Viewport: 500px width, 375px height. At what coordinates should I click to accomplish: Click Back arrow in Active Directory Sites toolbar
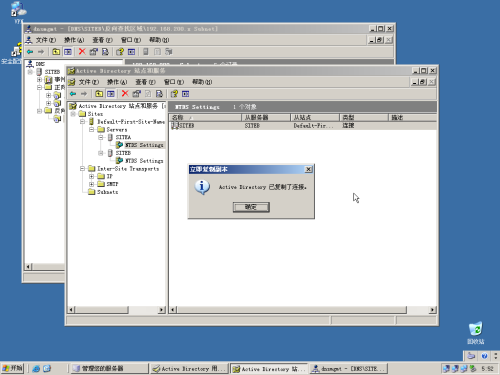pos(73,94)
